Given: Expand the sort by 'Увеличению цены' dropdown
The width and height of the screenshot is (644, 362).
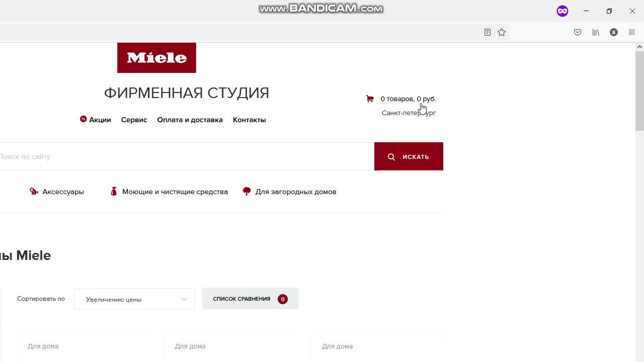Looking at the screenshot, I should (134, 299).
